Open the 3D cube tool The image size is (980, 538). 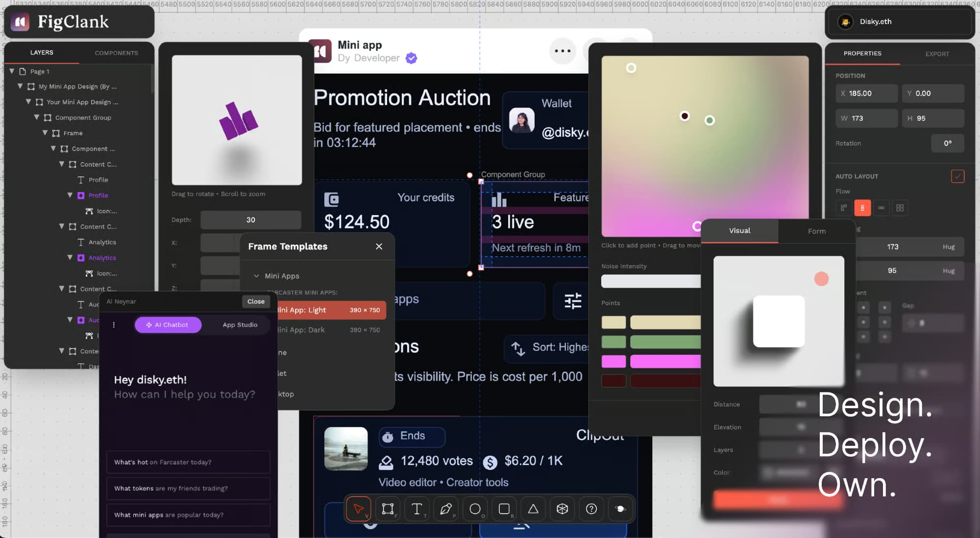[x=562, y=509]
